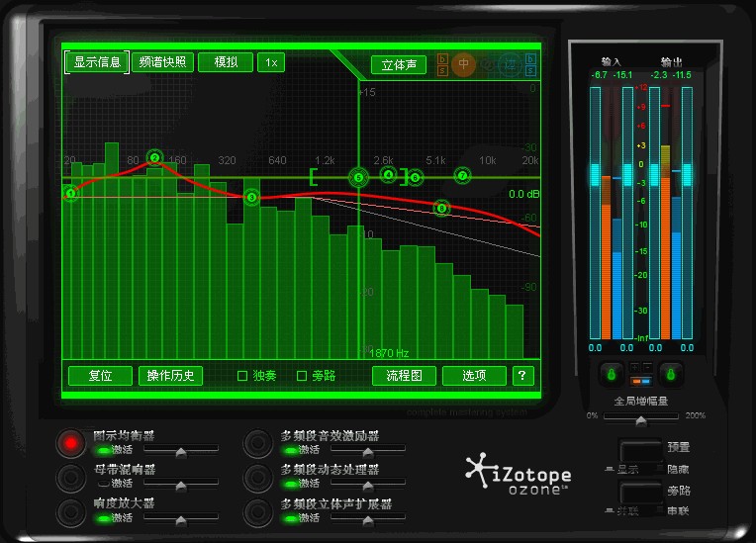
Task: Enable the 独奏 solo checkbox
Action: (242, 376)
